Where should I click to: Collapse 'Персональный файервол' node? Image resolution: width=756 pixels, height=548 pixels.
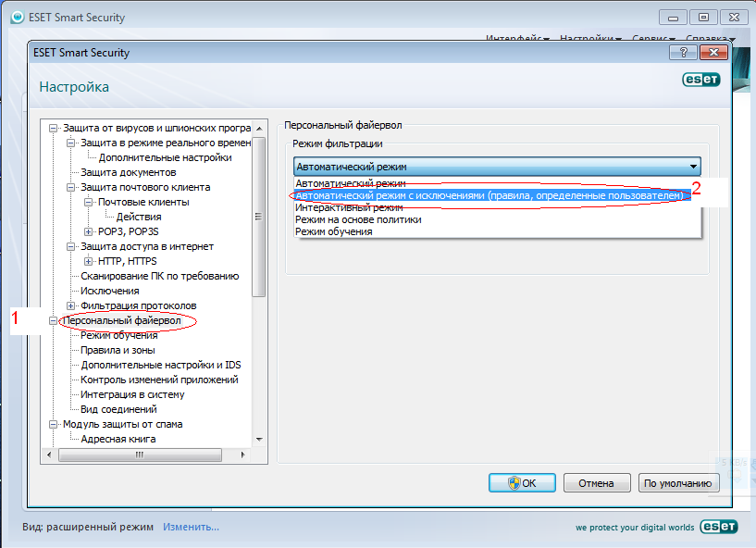(53, 321)
